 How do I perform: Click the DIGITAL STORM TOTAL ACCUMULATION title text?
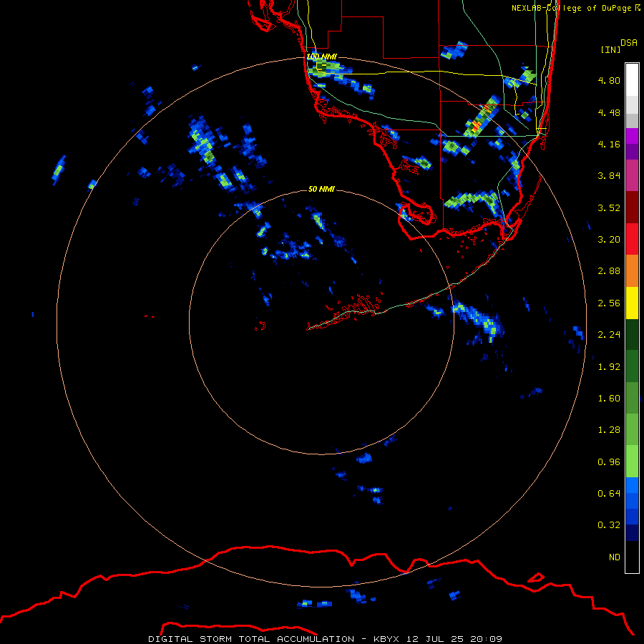pos(251,639)
